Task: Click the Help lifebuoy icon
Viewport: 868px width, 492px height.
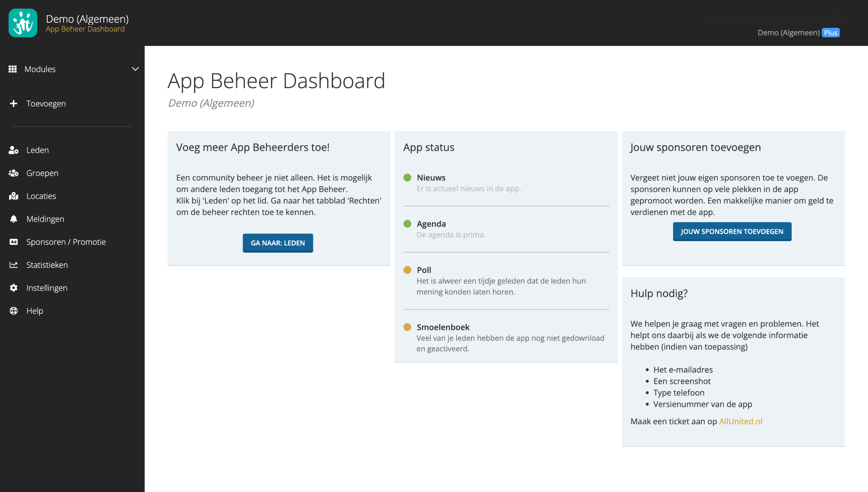Action: tap(14, 311)
